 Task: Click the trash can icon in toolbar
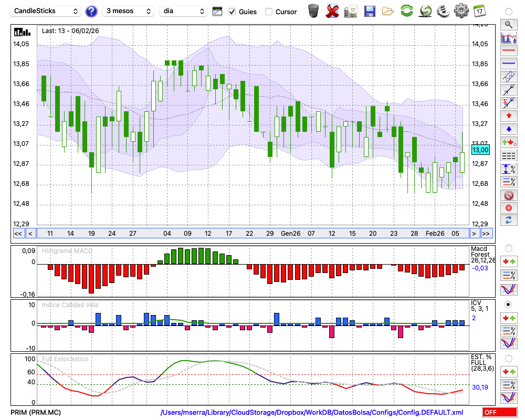[313, 10]
